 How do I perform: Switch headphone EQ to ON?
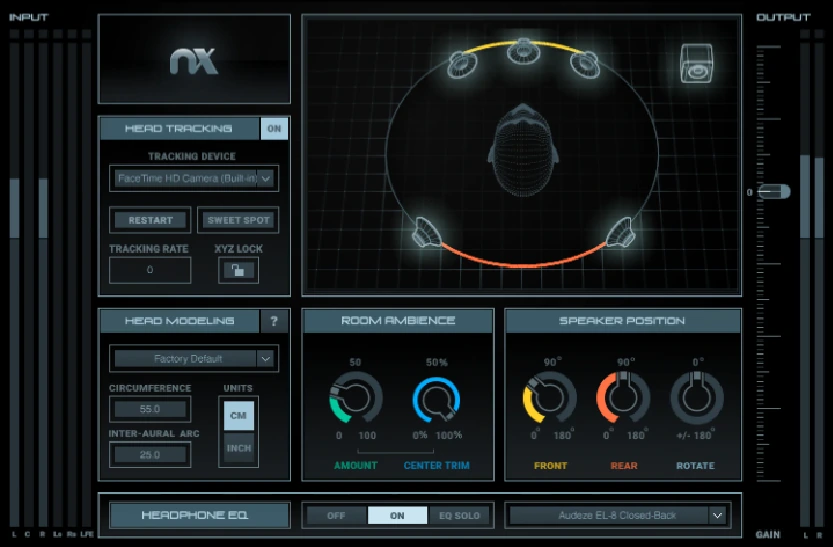point(397,516)
